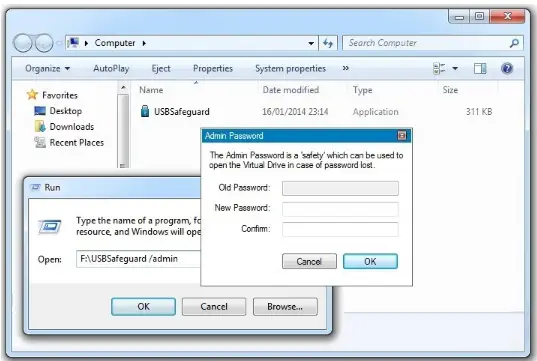Viewport: 537px width, 361px height.
Task: Click the Run dialog title icon
Action: click(35, 187)
